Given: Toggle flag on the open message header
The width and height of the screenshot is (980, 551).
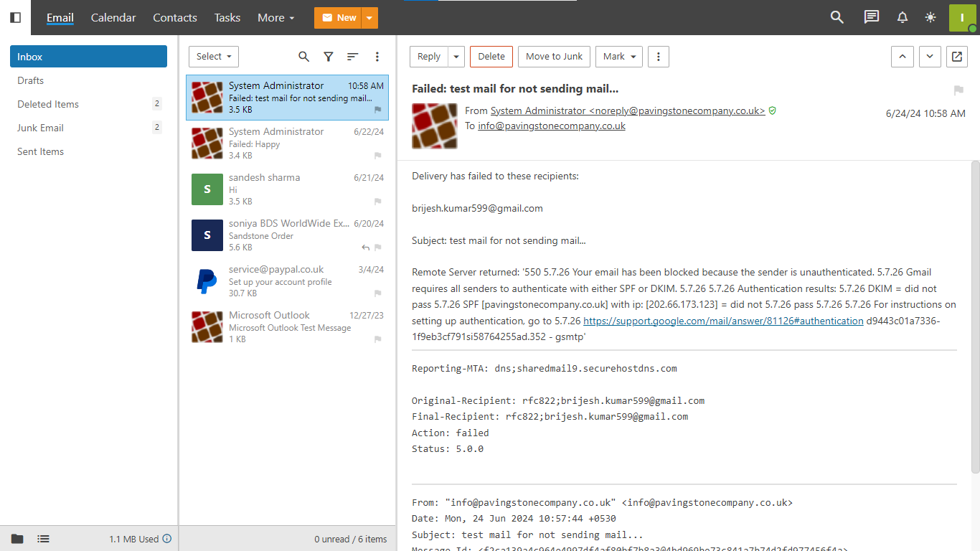Looking at the screenshot, I should point(958,90).
